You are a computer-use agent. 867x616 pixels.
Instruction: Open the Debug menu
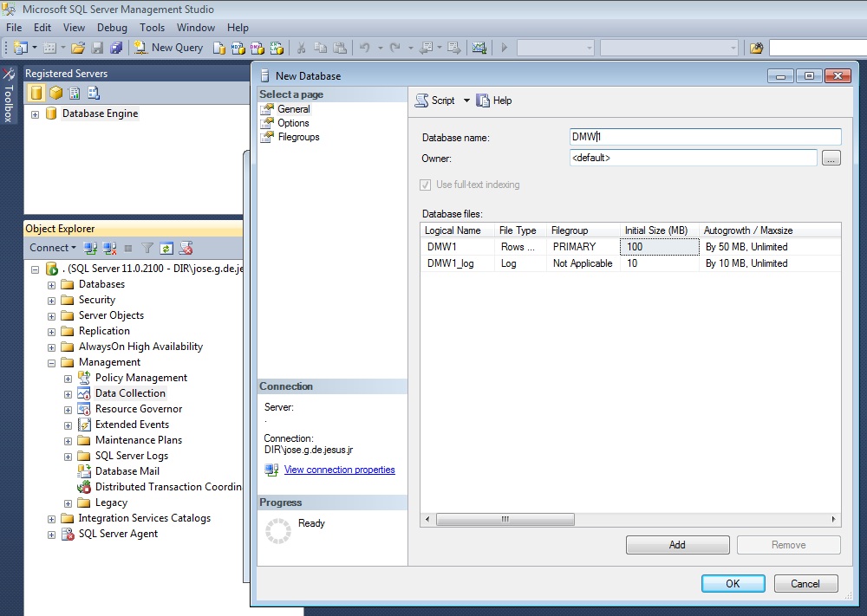(x=112, y=28)
